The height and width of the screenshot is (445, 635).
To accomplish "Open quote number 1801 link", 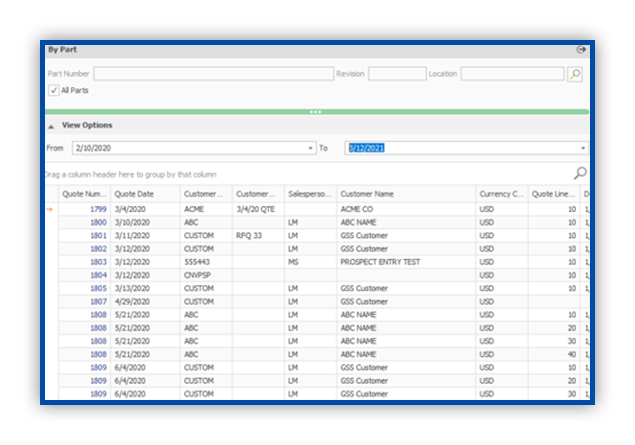I will click(x=98, y=236).
